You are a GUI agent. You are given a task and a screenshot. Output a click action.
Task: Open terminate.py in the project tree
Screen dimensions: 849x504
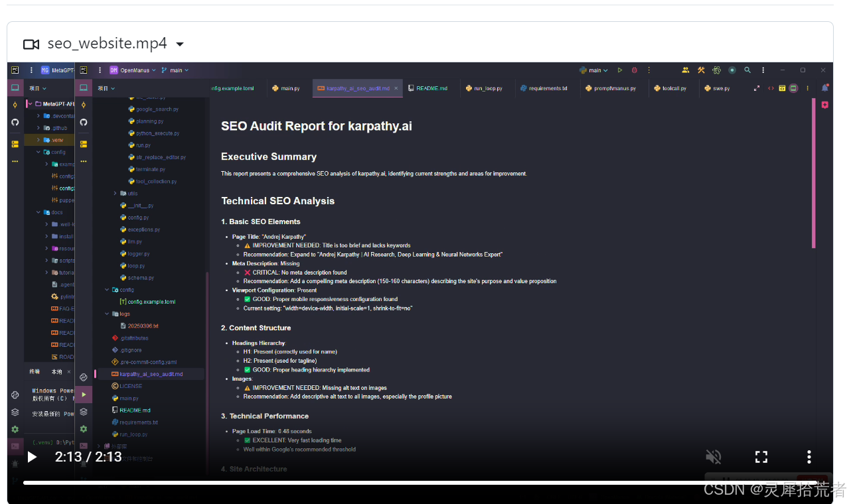click(146, 170)
